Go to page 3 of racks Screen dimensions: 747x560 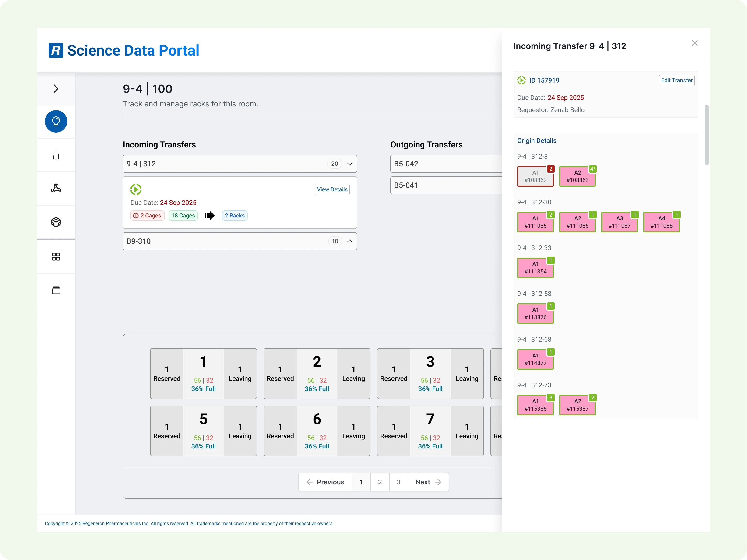398,482
